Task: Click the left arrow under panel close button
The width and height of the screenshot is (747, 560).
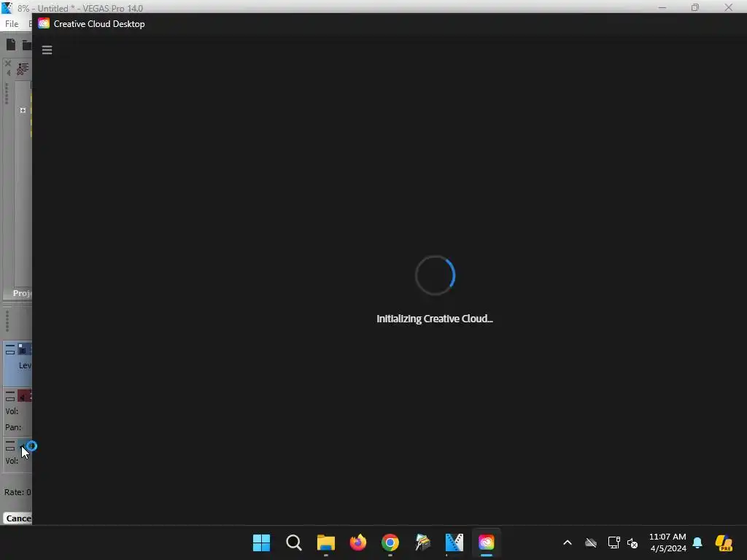Action: [x=8, y=72]
